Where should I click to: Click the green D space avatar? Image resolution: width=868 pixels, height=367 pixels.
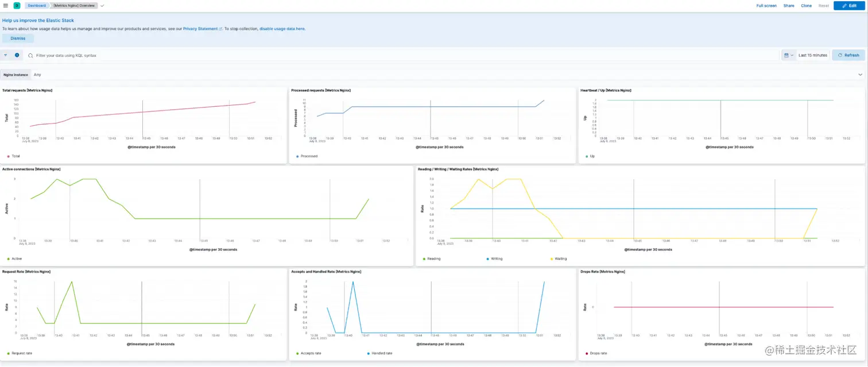coord(17,5)
